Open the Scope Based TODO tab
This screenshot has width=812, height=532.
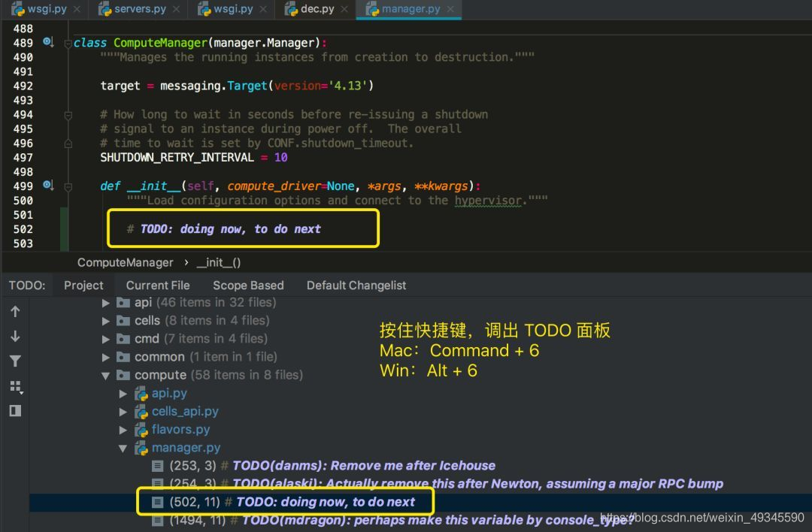click(x=248, y=285)
